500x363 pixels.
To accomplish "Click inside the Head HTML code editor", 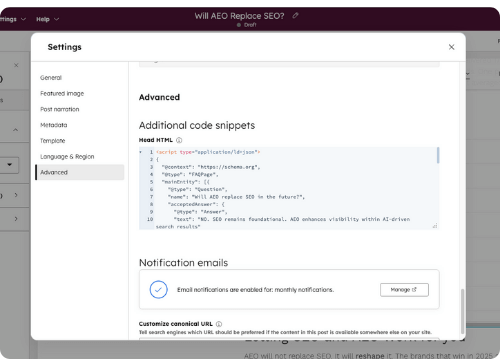I will click(289, 188).
